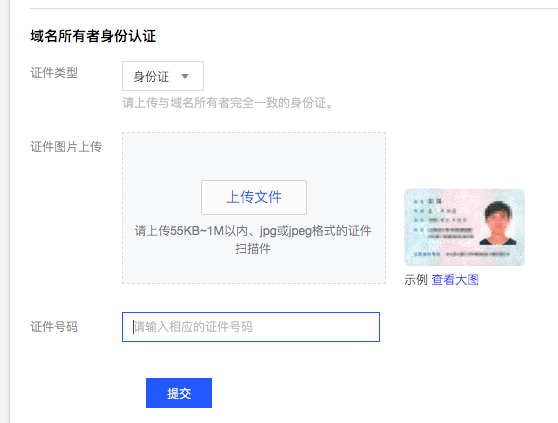Click the 上传文件 upload button
This screenshot has height=423, width=558.
254,197
